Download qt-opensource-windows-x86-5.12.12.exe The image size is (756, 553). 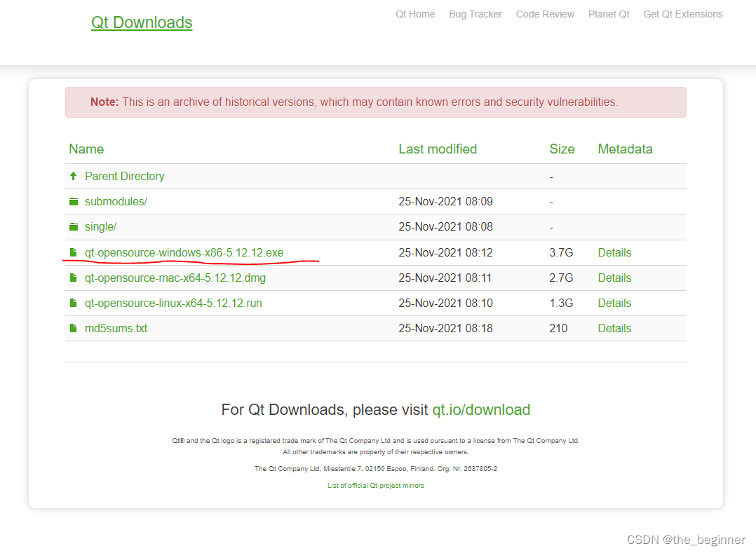click(x=184, y=253)
